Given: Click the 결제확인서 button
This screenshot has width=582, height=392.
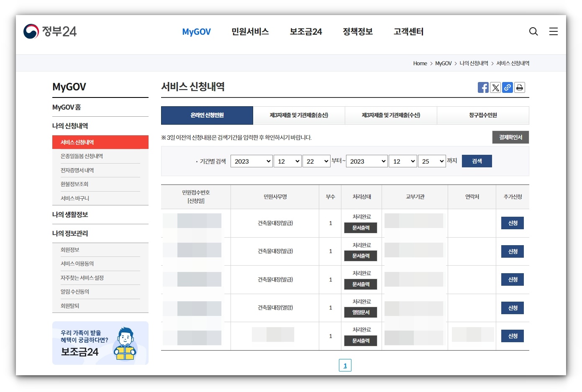Looking at the screenshot, I should tap(510, 137).
